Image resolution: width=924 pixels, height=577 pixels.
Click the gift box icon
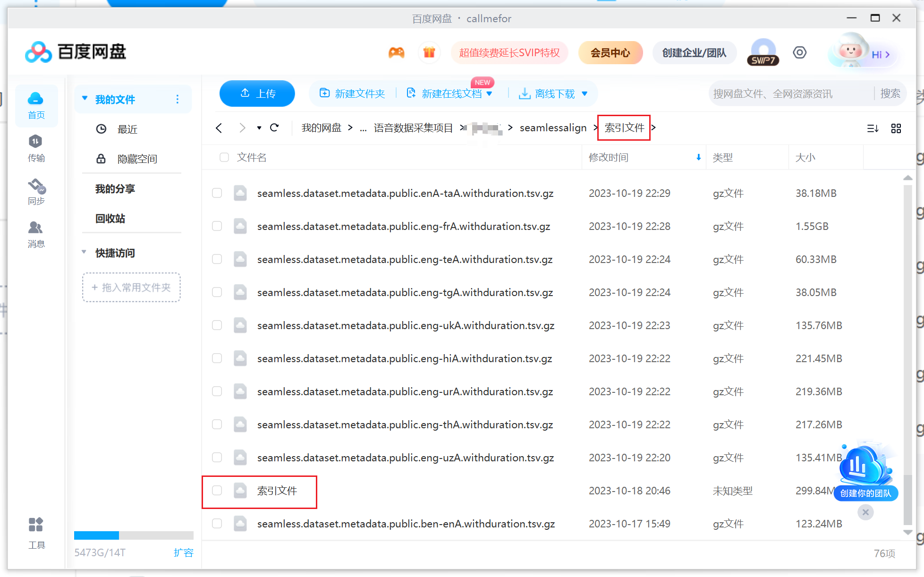[x=429, y=52]
